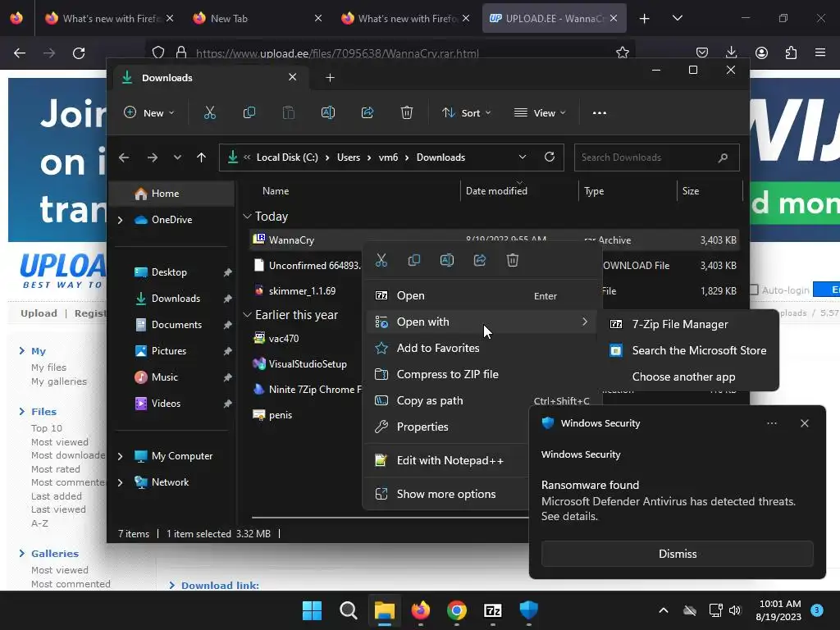Open recent locations dropdown arrow
The width and height of the screenshot is (840, 630).
177,157
